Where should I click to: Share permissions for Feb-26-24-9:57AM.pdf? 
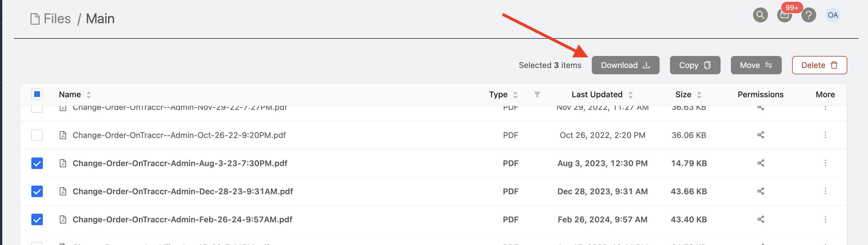[x=761, y=219]
